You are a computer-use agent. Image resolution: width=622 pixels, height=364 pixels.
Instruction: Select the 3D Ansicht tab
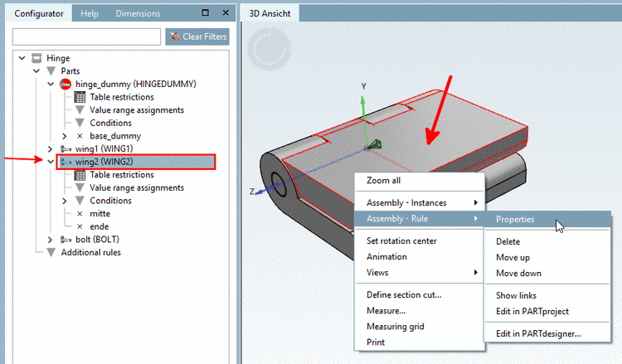pos(270,13)
